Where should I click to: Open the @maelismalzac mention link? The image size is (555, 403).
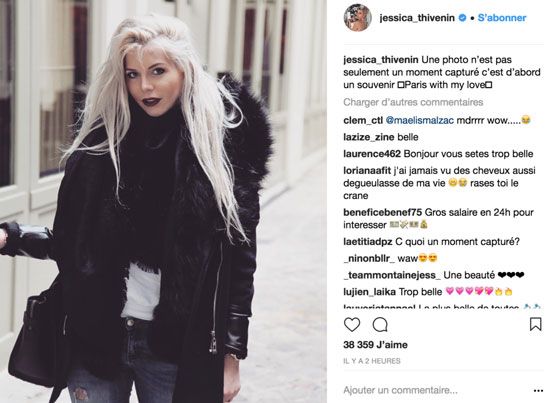(419, 120)
